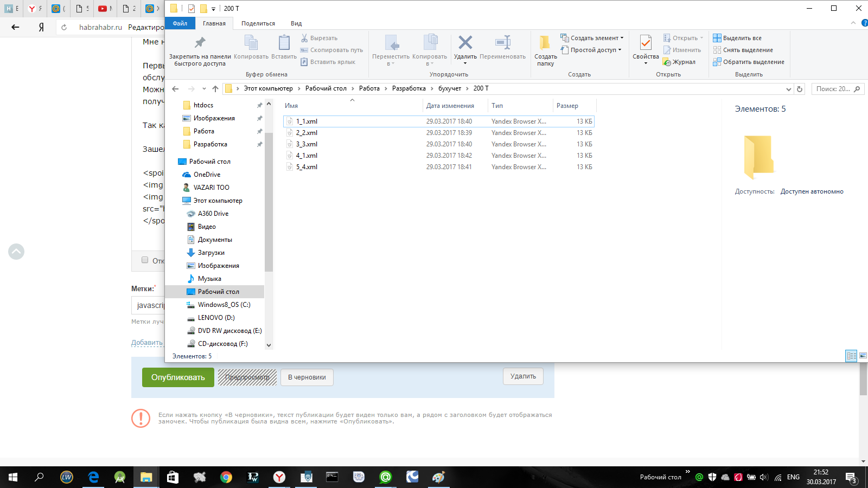This screenshot has height=488, width=868.
Task: Create a new folder via ribbon icon
Action: point(545,50)
